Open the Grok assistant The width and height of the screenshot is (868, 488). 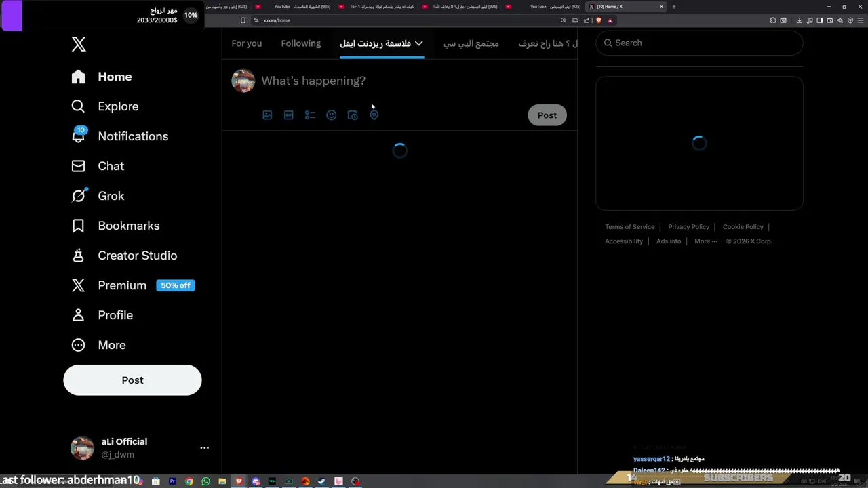coord(98,196)
